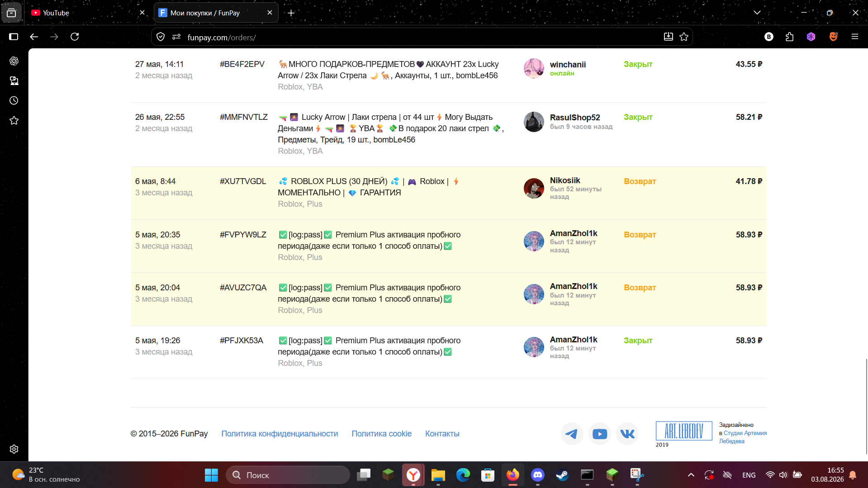Click the install/save page icon in address bar

pyautogui.click(x=668, y=37)
